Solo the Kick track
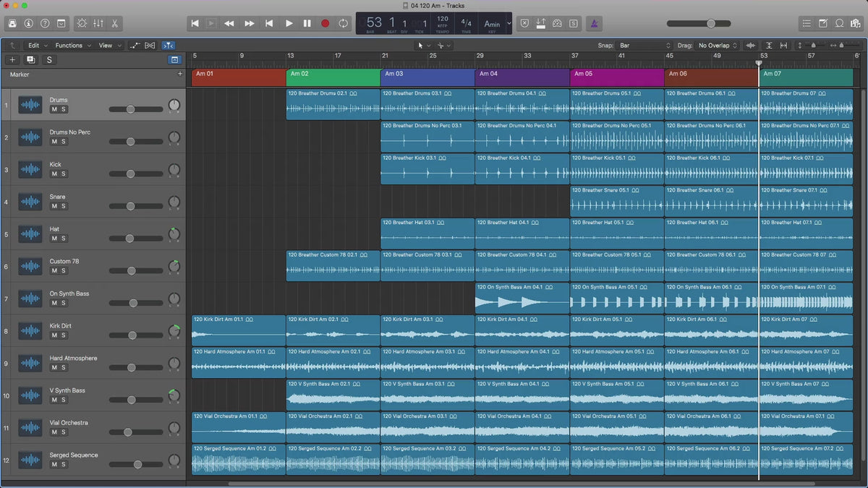The image size is (868, 488). (64, 174)
